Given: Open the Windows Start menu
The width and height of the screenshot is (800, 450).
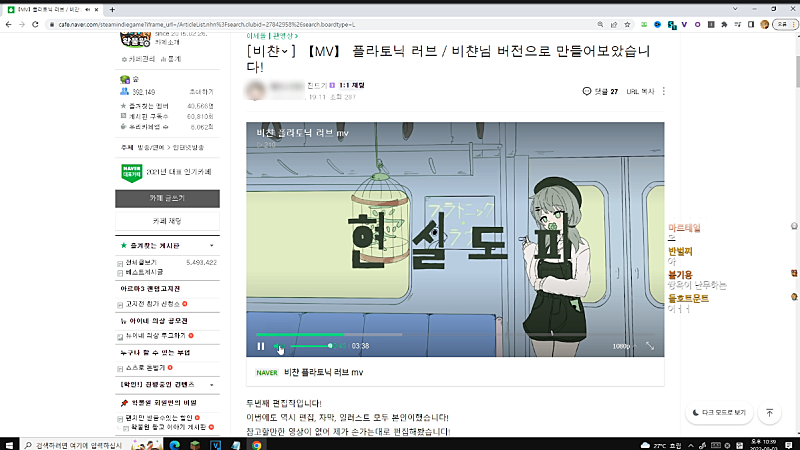Looking at the screenshot, I should (x=9, y=445).
